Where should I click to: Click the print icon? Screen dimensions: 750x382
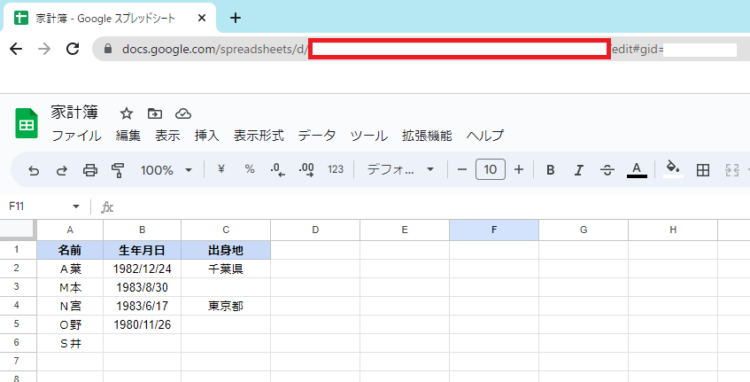click(90, 170)
